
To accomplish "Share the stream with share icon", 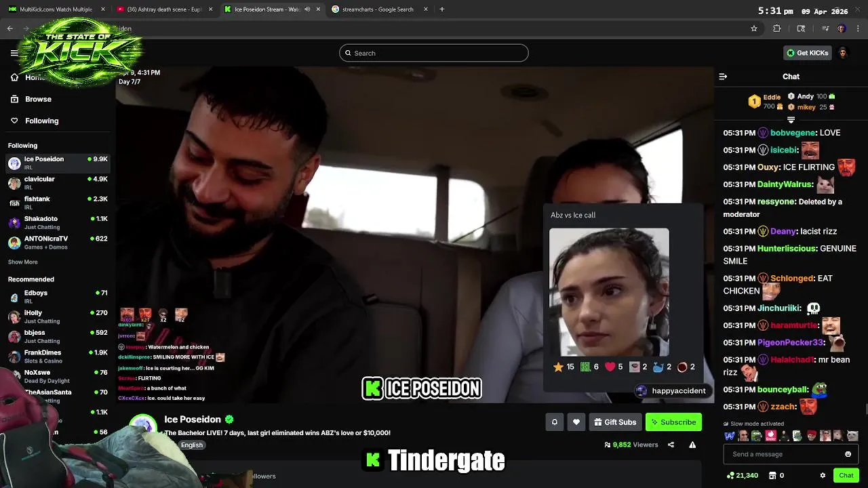I will click(x=671, y=445).
